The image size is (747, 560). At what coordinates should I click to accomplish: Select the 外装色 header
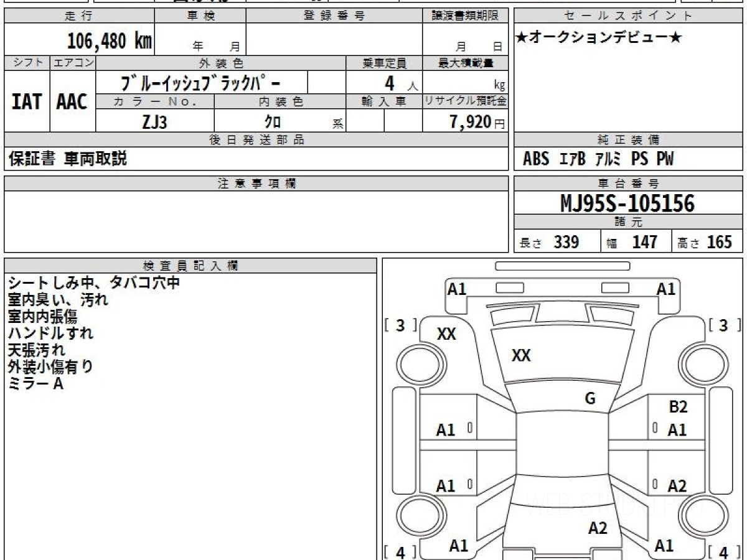221,63
